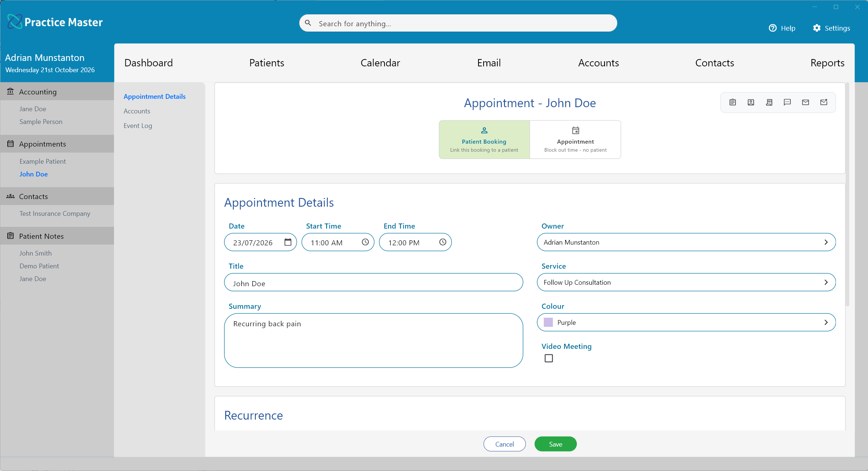The height and width of the screenshot is (471, 868).
Task: Click the Practice Master logo
Action: tap(55, 22)
